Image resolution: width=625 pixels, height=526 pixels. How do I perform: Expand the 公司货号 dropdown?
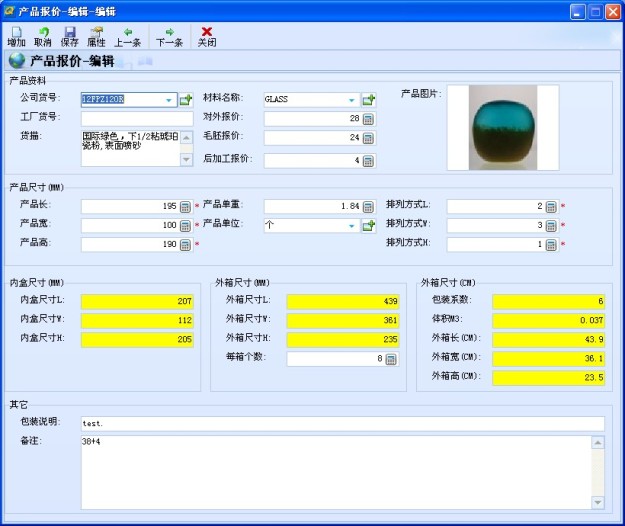tap(169, 100)
